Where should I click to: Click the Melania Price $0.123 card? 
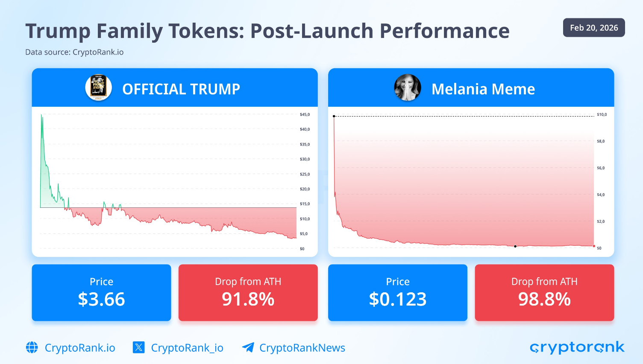point(397,293)
